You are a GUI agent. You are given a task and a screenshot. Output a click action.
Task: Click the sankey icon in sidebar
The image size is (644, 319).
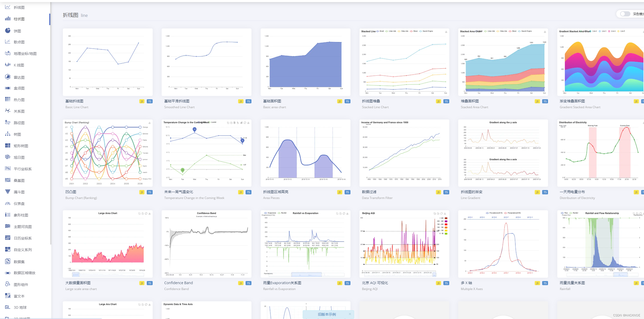coord(8,180)
